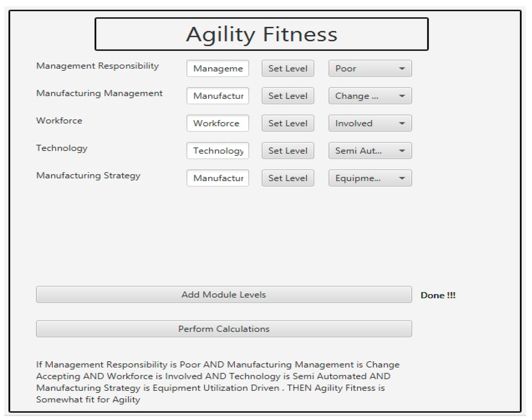This screenshot has height=420, width=532.
Task: Open the Involved workforce dropdown
Action: tap(370, 123)
